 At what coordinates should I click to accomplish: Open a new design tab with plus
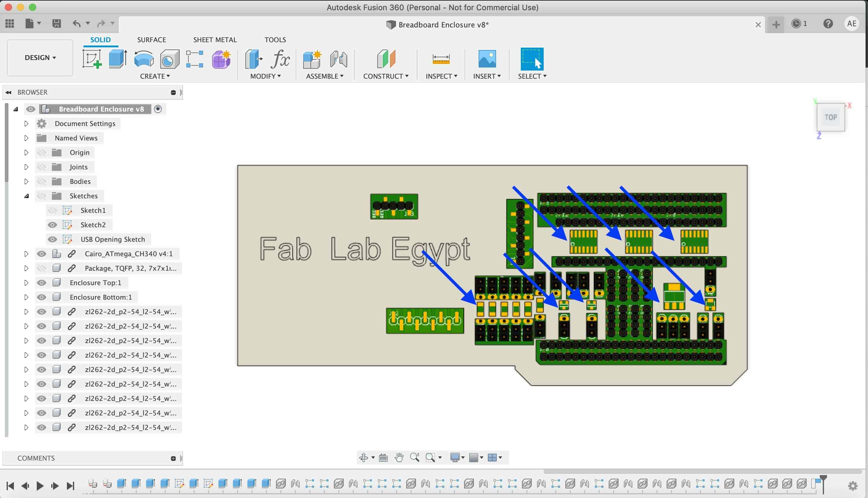coord(776,24)
